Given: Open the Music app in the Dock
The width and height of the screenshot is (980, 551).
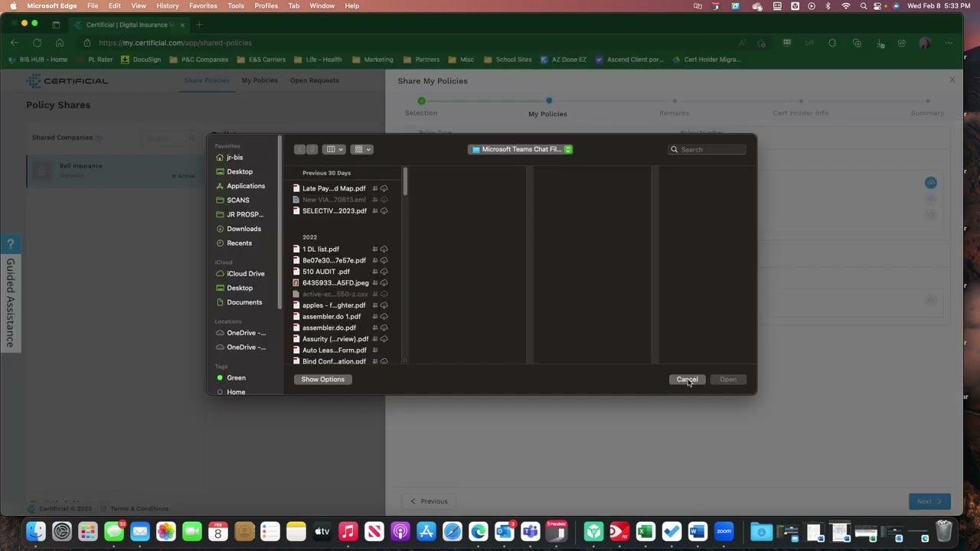Looking at the screenshot, I should click(x=348, y=531).
